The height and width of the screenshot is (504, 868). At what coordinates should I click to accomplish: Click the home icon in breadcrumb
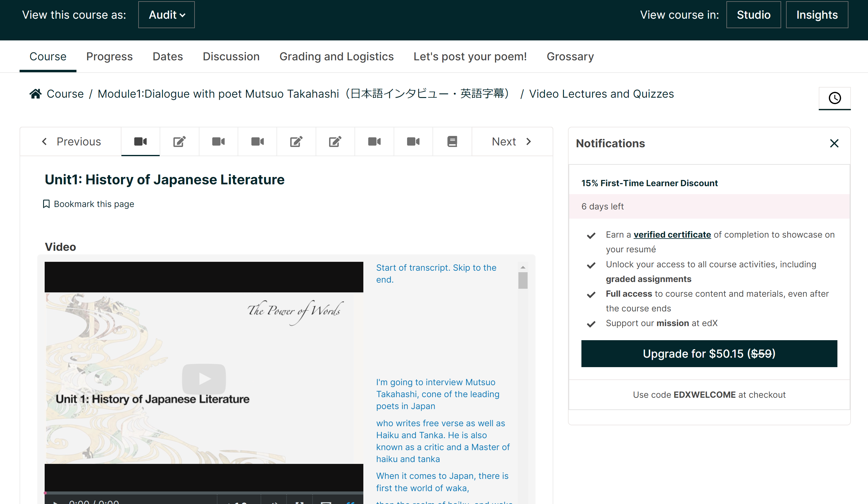pyautogui.click(x=35, y=94)
